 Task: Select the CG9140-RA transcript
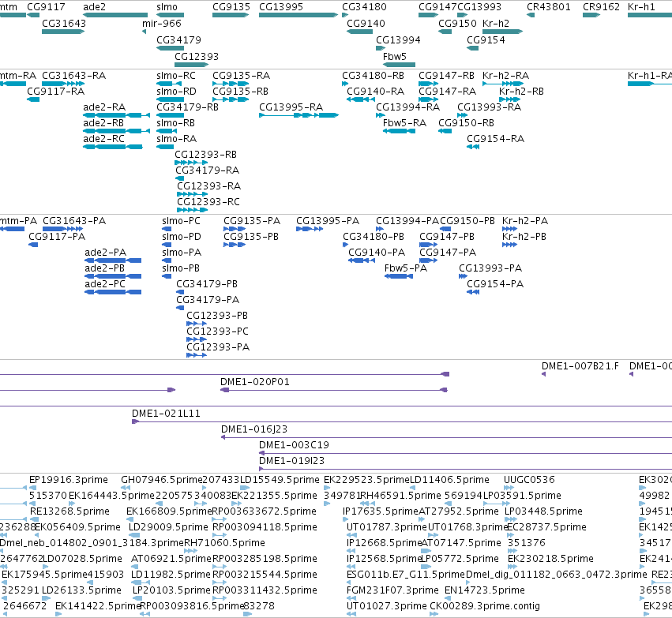tap(360, 99)
